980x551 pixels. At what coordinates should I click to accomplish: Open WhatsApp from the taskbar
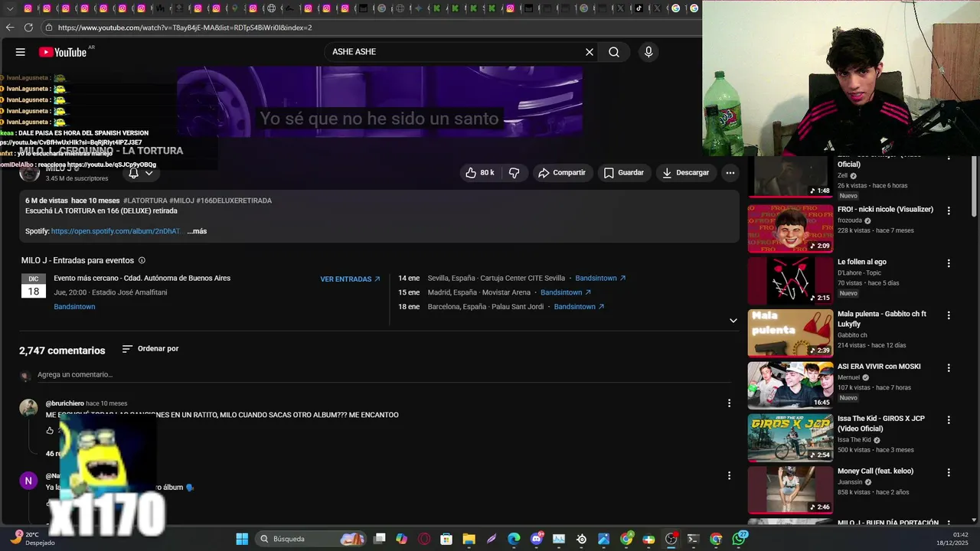(740, 539)
